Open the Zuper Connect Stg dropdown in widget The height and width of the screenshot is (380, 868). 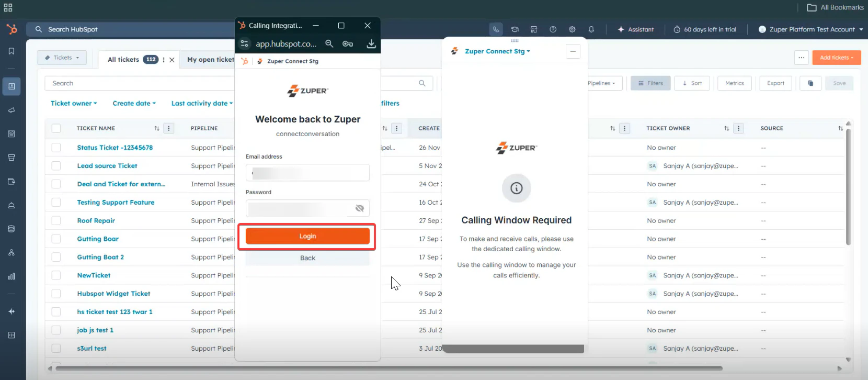point(497,51)
